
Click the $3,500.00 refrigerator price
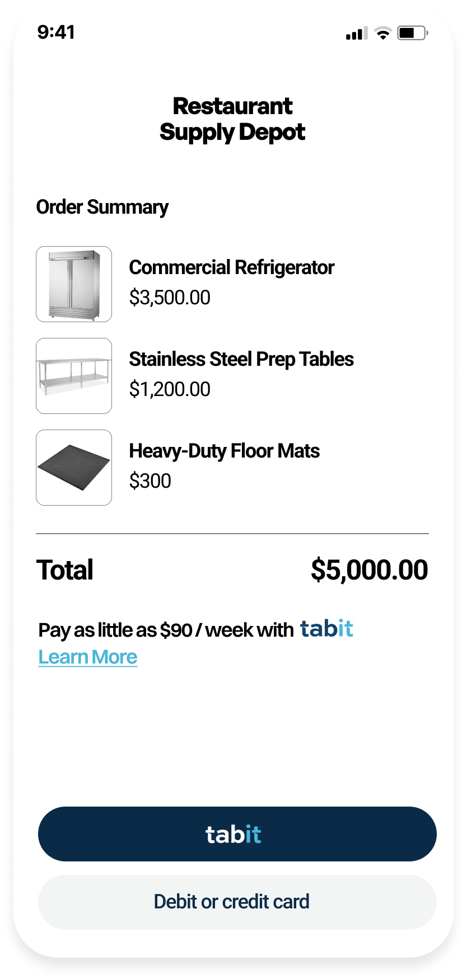tap(170, 298)
